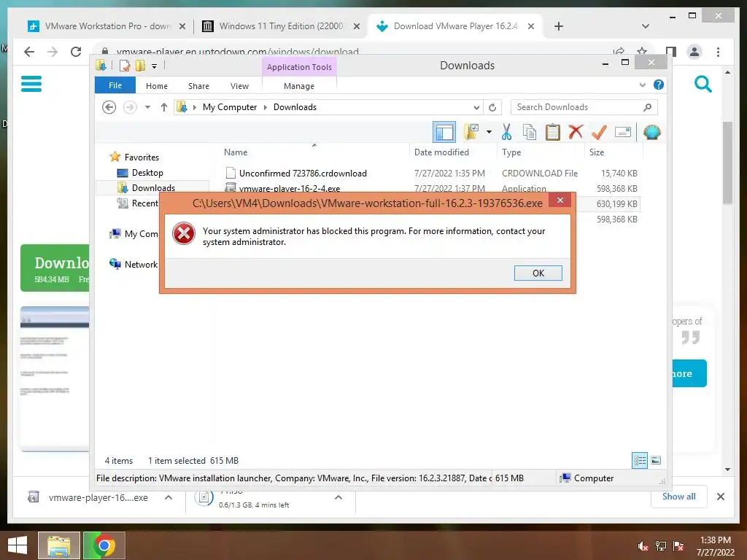
Task: Select Desktop in navigation pane
Action: 147,173
